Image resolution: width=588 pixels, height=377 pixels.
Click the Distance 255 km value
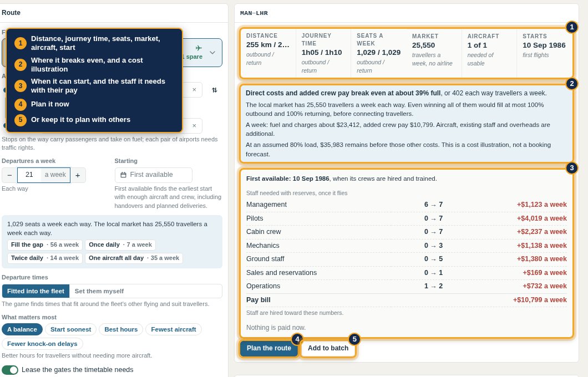click(268, 44)
